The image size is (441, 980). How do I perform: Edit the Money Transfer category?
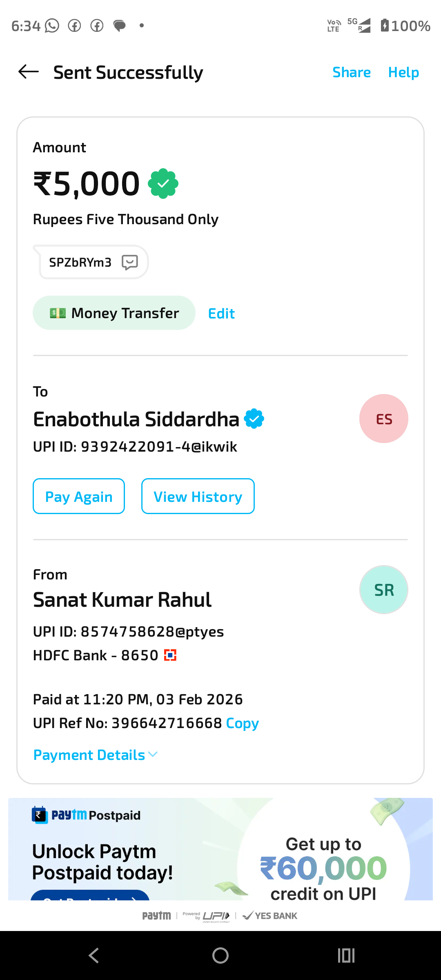(221, 314)
